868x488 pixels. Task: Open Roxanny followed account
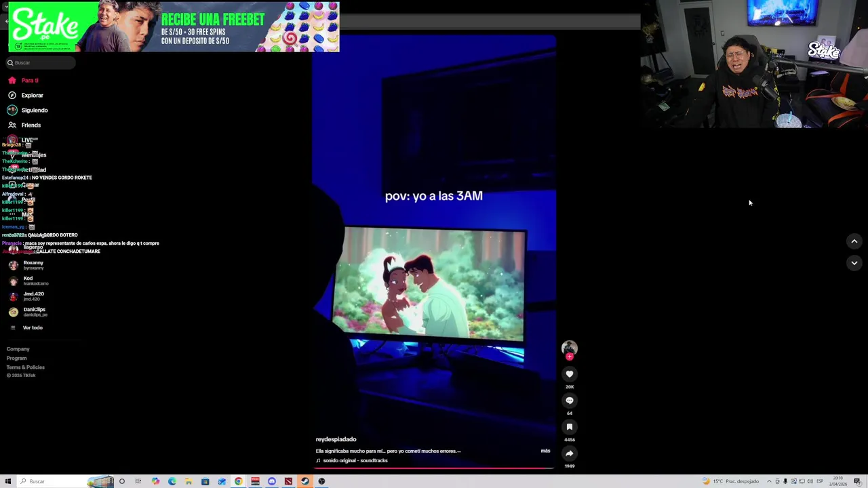click(x=28, y=265)
